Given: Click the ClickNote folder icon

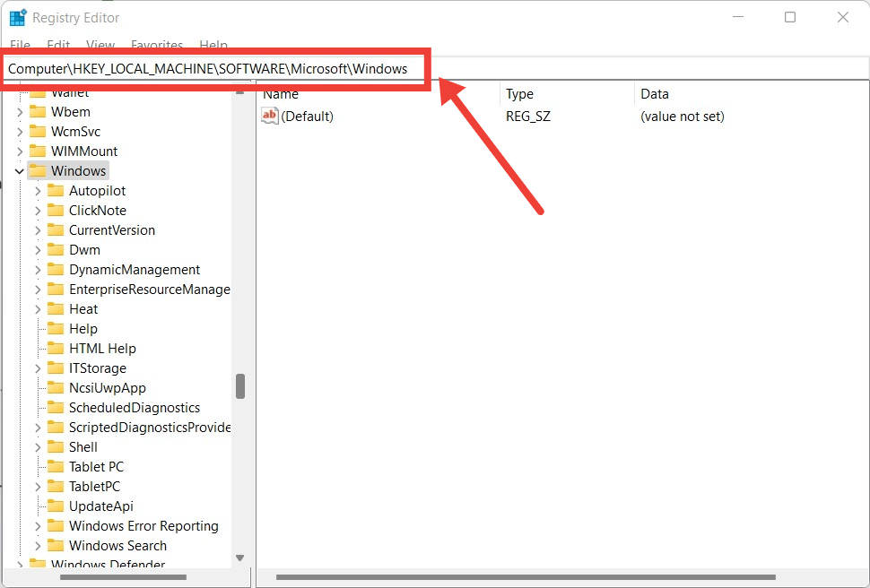Looking at the screenshot, I should (x=56, y=211).
